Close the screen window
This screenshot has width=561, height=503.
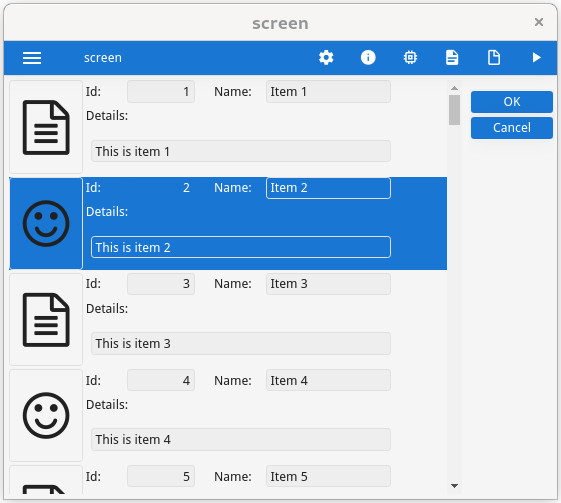click(x=539, y=22)
